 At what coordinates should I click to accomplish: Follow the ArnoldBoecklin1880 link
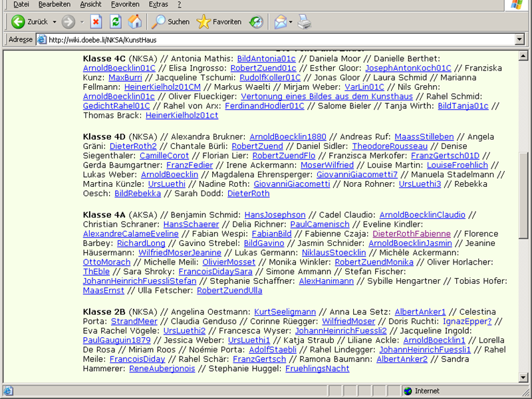tap(288, 137)
